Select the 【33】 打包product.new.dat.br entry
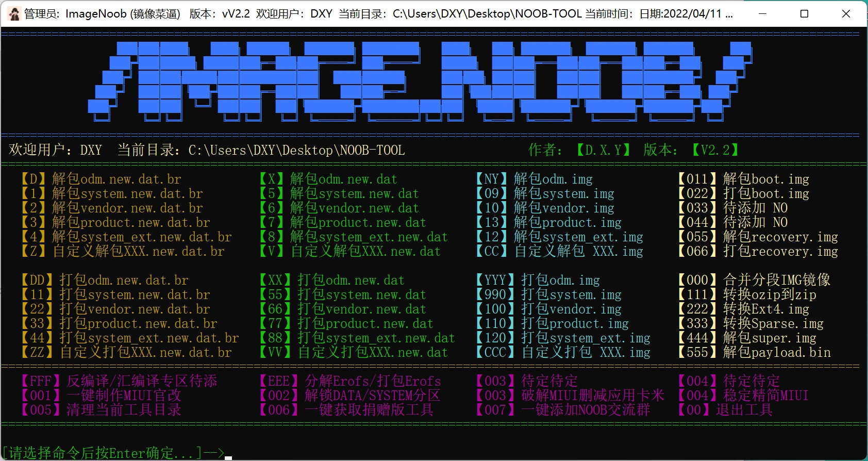Viewport: 868px width, 461px height. (x=119, y=324)
